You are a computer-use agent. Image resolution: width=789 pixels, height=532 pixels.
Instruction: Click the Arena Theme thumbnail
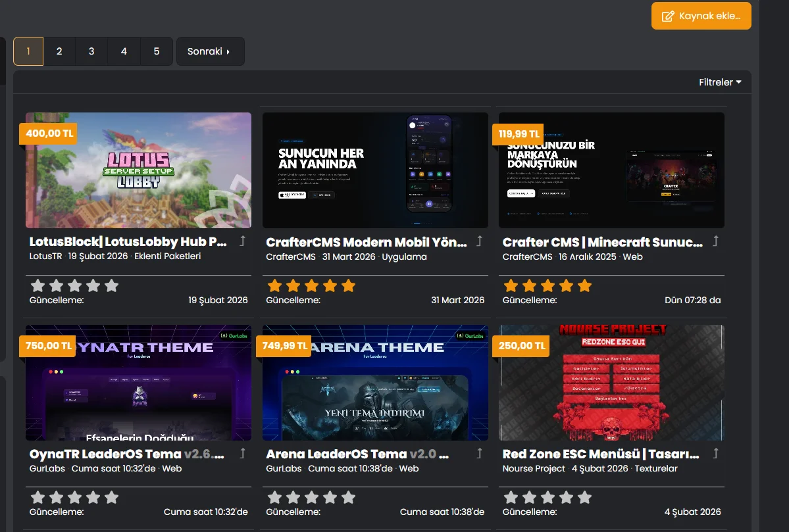[375, 383]
